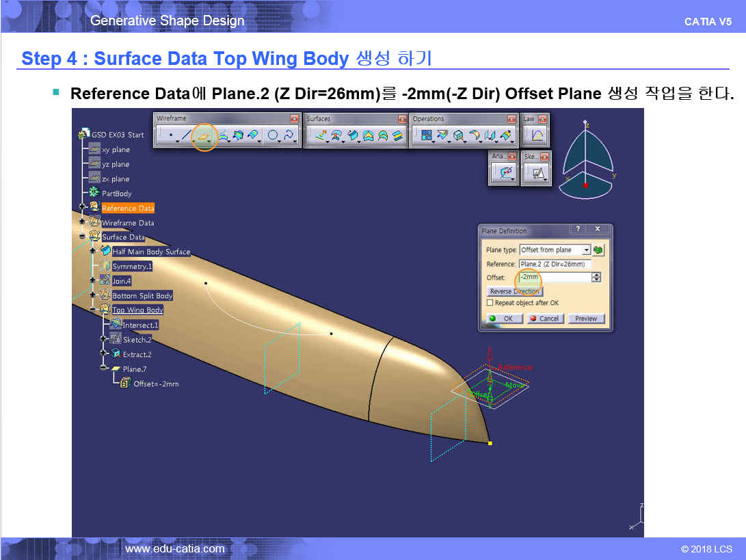The width and height of the screenshot is (746, 560).
Task: Click the Join icon in Operations toolbar
Action: point(427,136)
